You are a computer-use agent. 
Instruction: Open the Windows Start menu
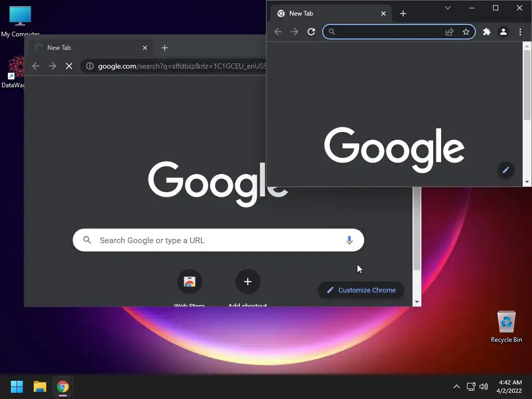click(x=17, y=387)
